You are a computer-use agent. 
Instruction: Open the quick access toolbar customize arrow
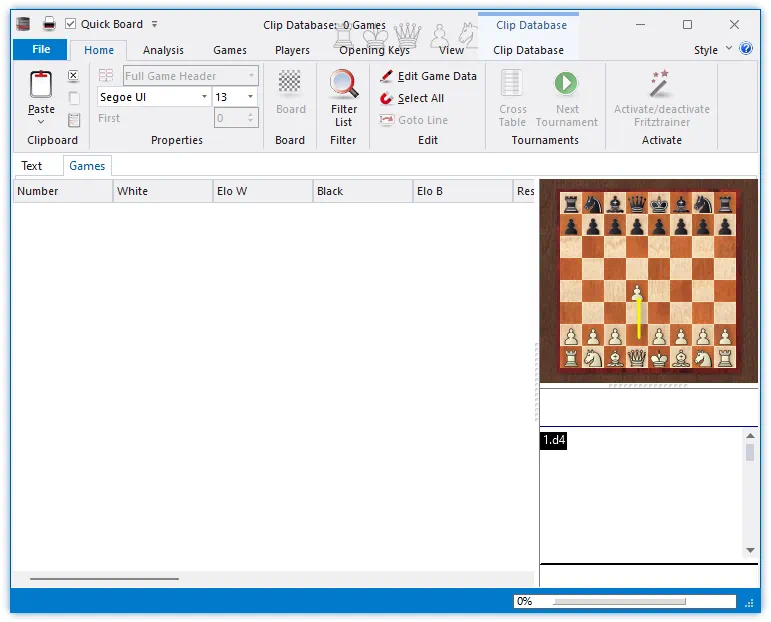[154, 24]
